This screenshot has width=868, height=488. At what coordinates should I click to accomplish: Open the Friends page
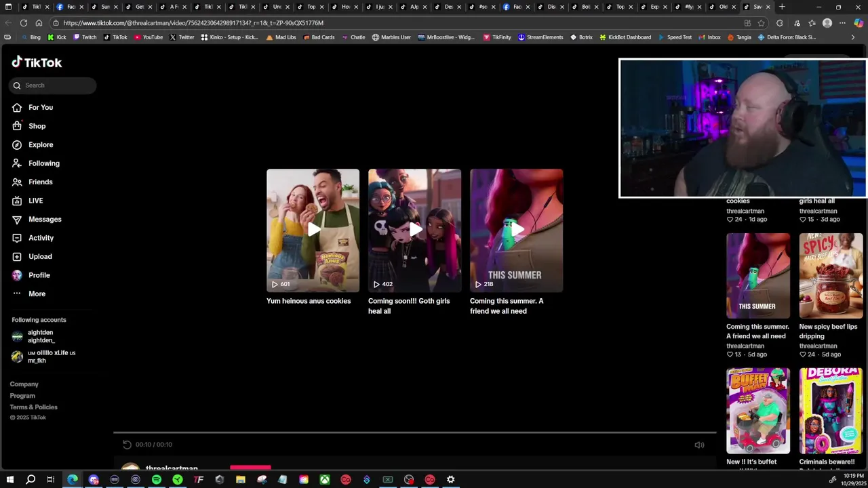point(33,182)
